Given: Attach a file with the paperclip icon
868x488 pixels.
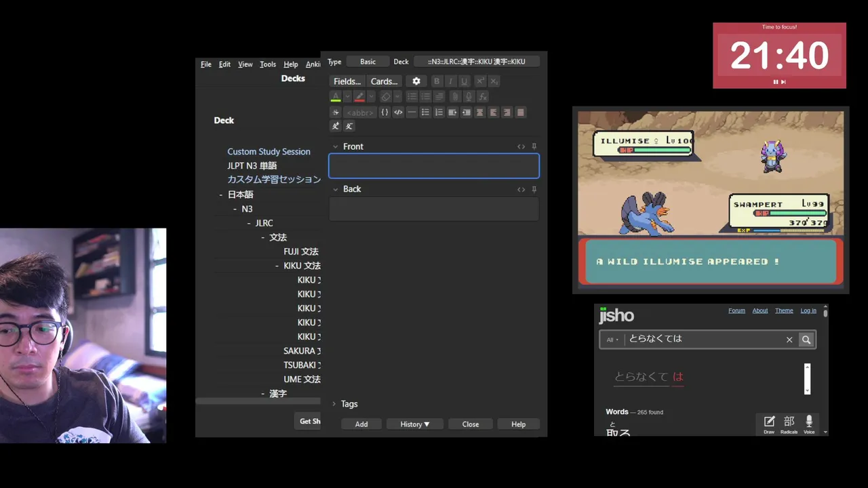Looking at the screenshot, I should tap(455, 97).
